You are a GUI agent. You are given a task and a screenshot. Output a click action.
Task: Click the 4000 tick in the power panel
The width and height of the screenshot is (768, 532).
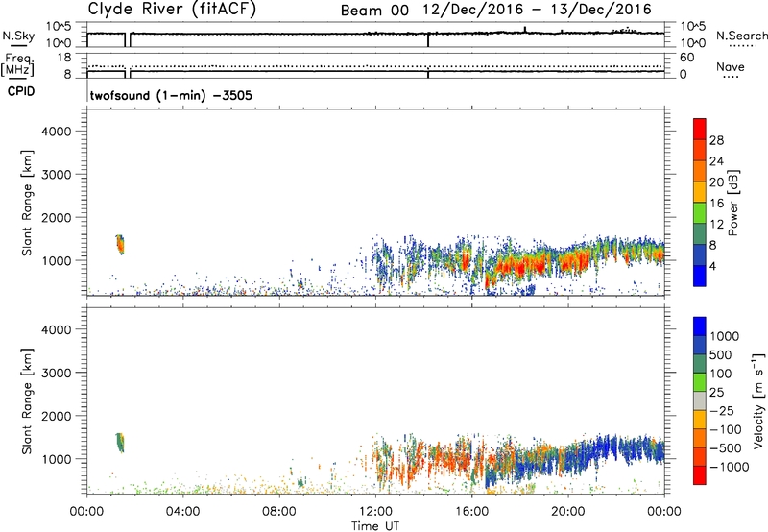tap(57, 132)
